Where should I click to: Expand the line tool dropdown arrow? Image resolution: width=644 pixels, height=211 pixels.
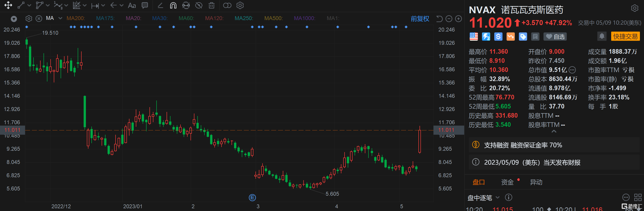[29, 5]
